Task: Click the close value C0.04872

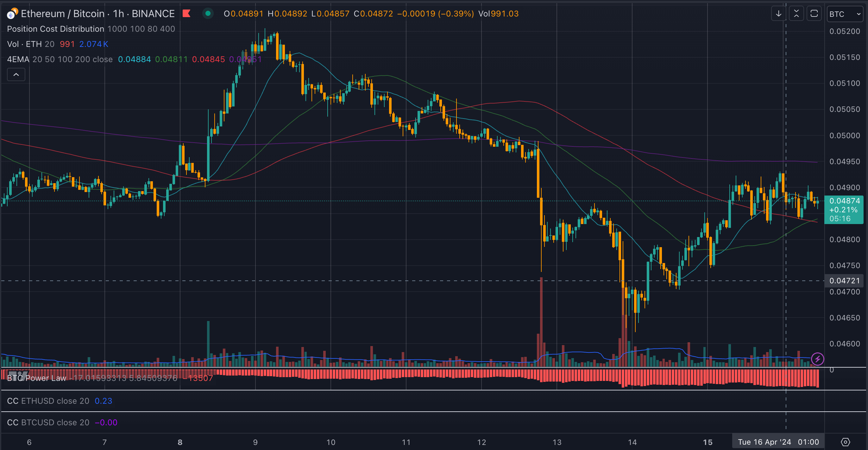Action: 373,14
